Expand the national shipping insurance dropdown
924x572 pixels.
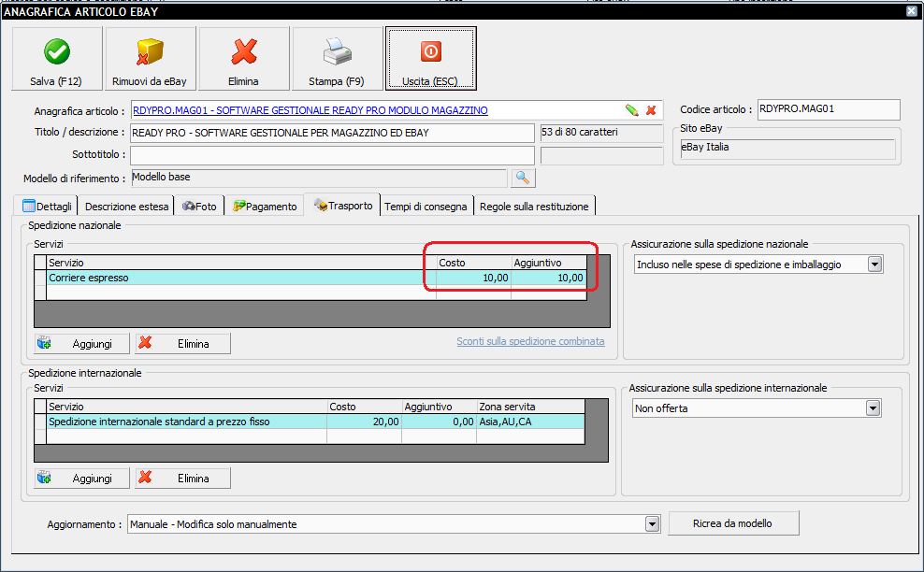(x=875, y=265)
